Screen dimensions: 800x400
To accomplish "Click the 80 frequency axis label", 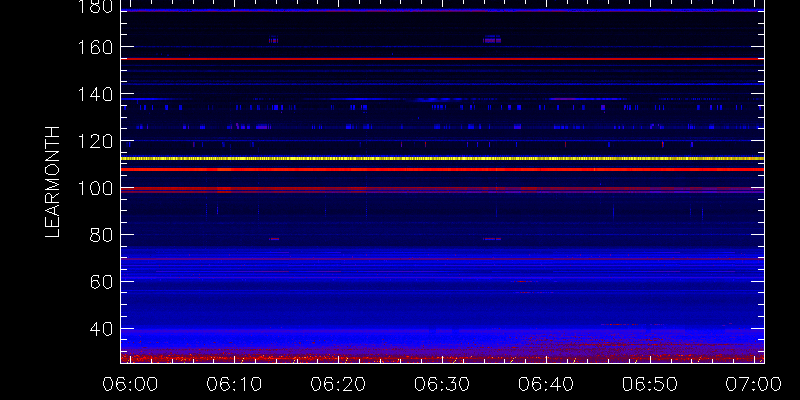I will pos(101,235).
